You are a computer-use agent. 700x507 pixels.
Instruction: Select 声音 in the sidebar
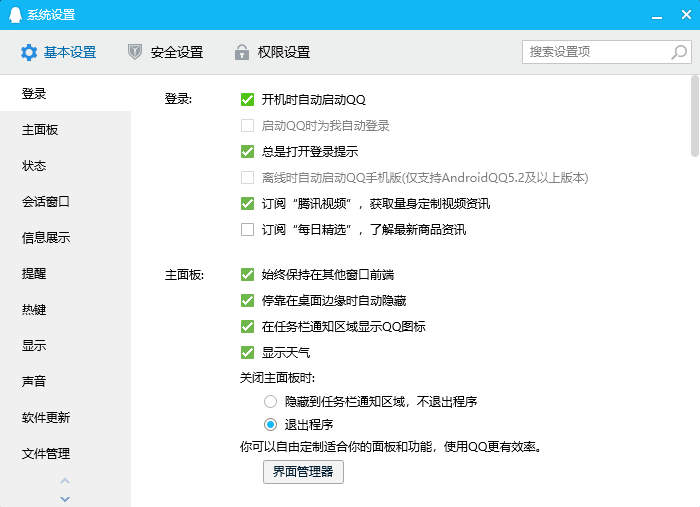click(x=65, y=381)
